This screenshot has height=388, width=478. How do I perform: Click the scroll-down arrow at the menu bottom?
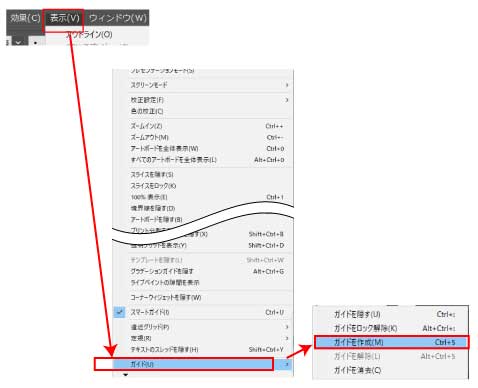pos(125,375)
